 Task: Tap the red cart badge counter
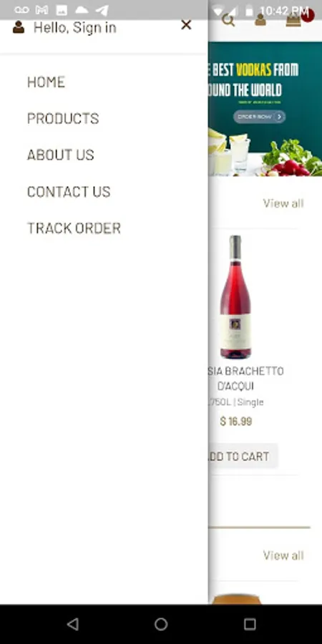coord(308,16)
